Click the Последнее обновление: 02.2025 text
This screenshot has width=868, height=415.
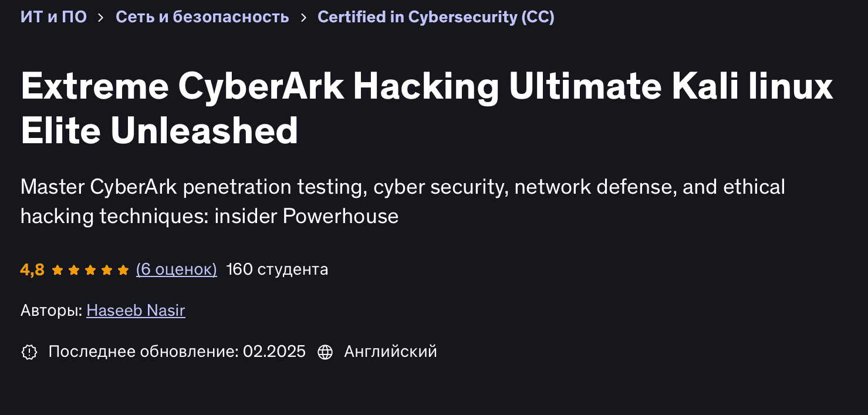click(178, 351)
